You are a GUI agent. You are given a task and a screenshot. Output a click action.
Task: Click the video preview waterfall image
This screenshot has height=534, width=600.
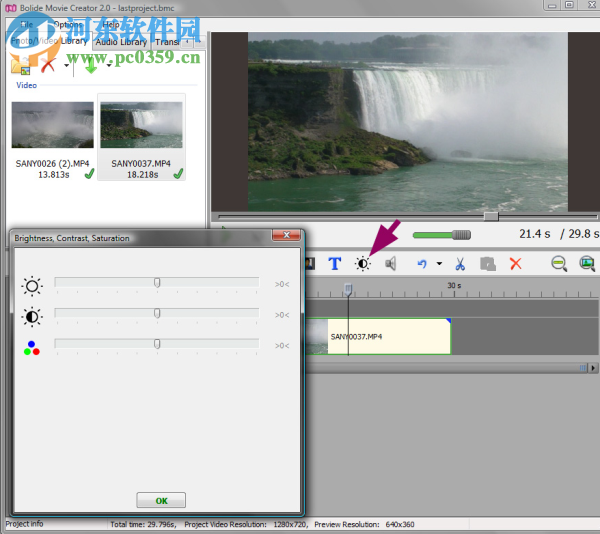(408, 122)
